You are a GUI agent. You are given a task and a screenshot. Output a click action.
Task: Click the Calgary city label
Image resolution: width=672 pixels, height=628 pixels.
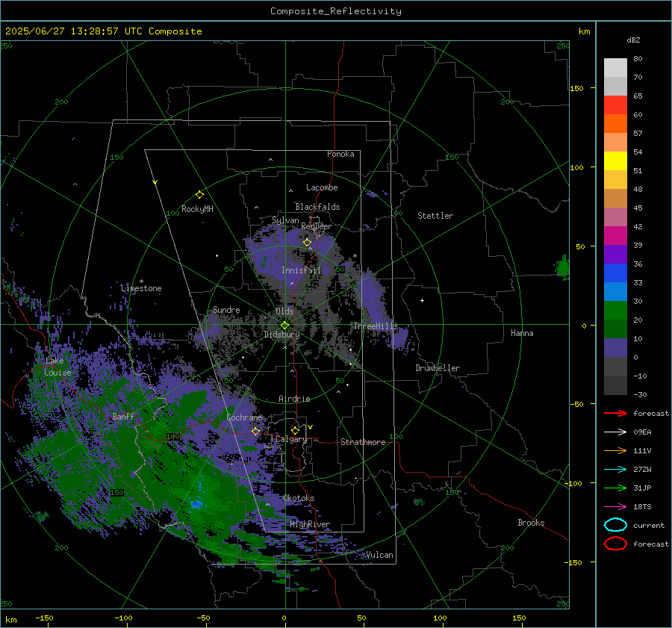(291, 439)
